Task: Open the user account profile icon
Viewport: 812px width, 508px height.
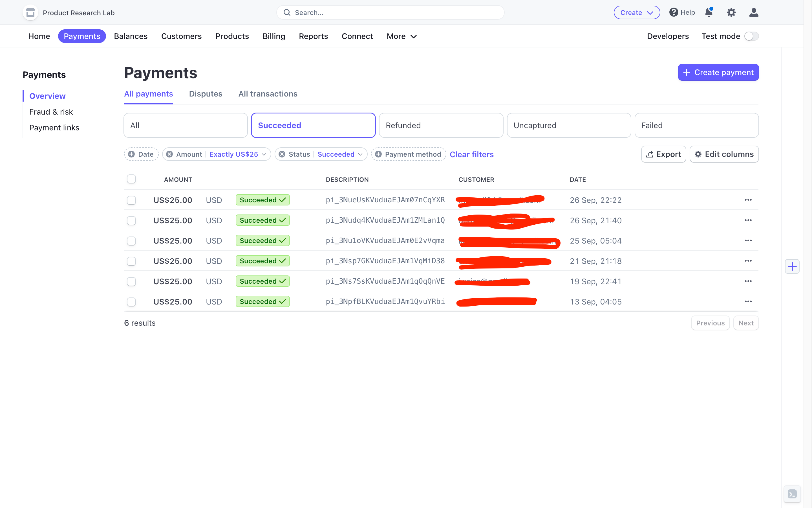Action: (754, 12)
